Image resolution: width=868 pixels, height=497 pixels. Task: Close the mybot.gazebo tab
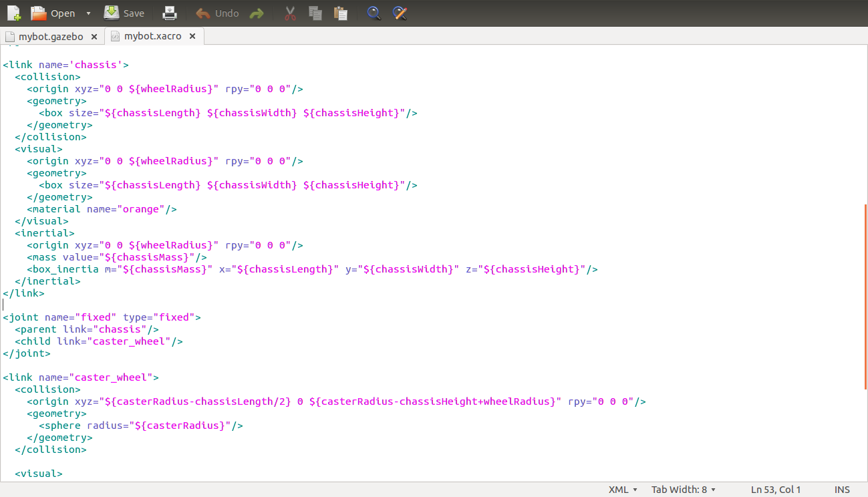94,37
